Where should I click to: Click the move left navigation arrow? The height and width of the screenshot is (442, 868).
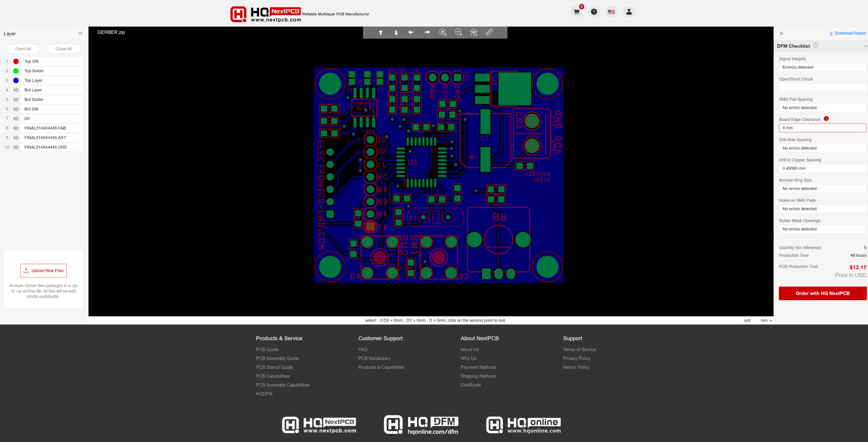click(411, 32)
